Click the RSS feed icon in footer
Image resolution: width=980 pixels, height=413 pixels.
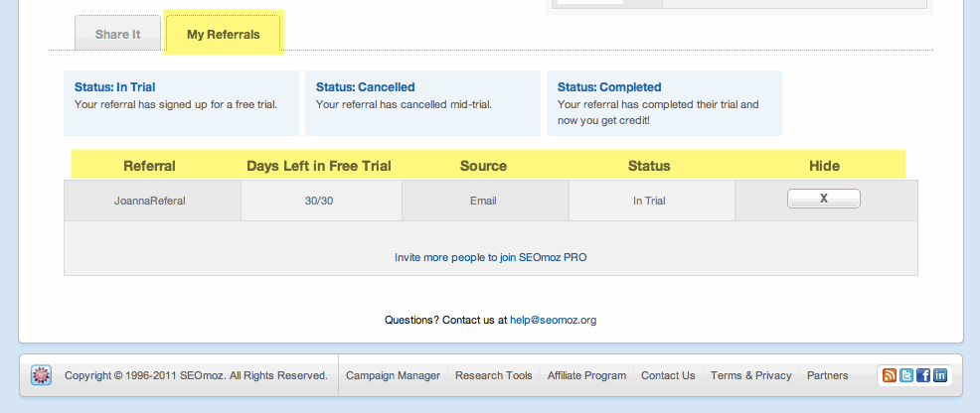[x=890, y=375]
